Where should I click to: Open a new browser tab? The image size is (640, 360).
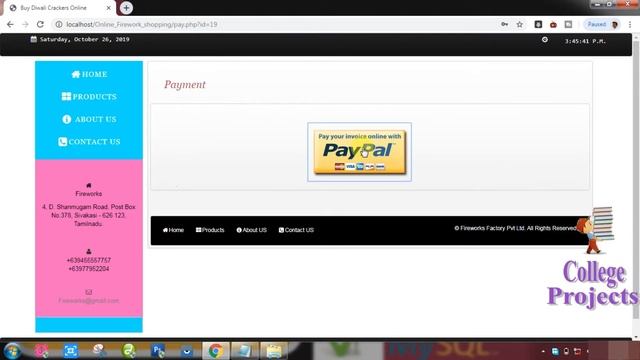tap(126, 8)
